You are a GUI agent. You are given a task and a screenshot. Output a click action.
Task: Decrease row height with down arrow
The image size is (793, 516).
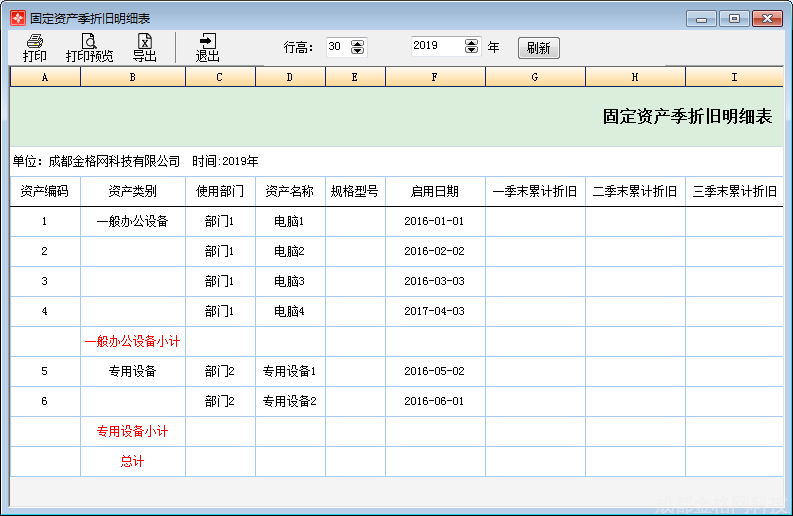click(358, 51)
